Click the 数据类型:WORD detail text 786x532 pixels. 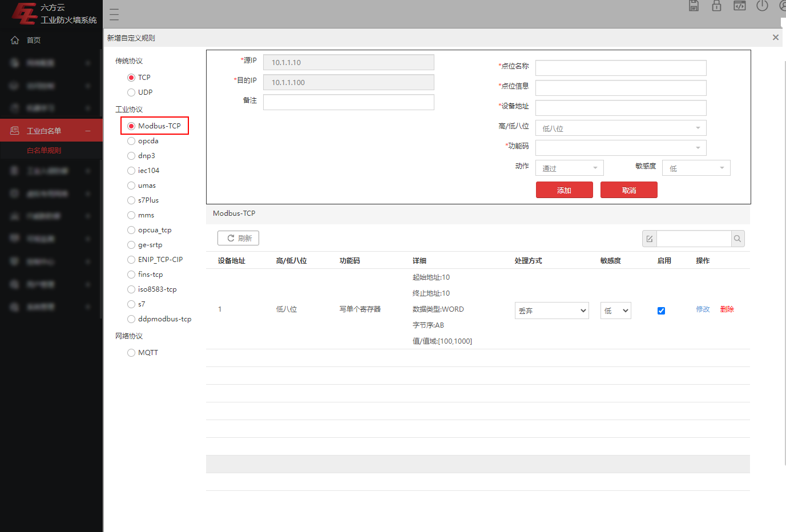(438, 309)
